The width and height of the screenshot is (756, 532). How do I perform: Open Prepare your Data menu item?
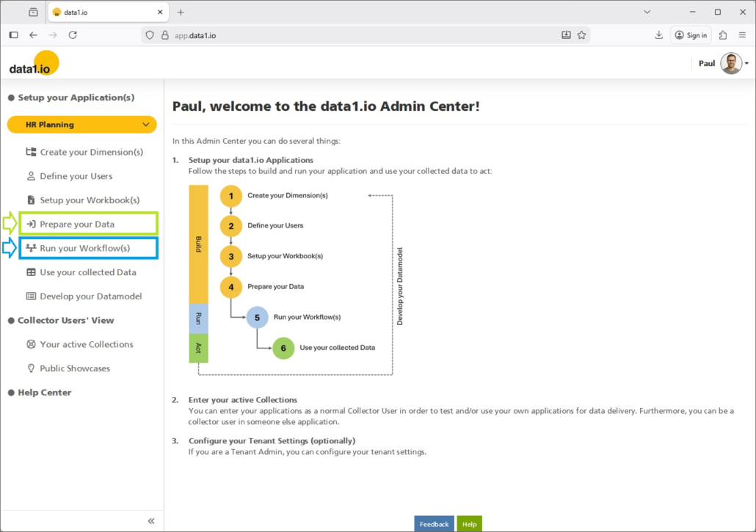pyautogui.click(x=77, y=225)
